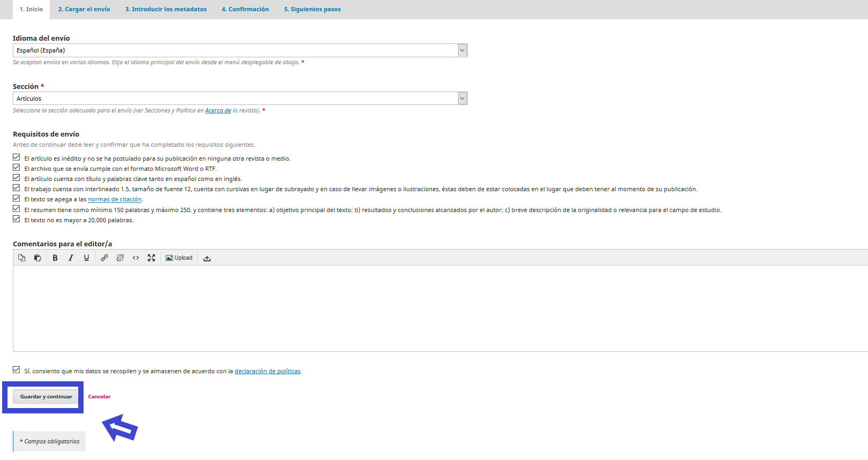
Task: Click inside the comments text area
Action: click(439, 308)
